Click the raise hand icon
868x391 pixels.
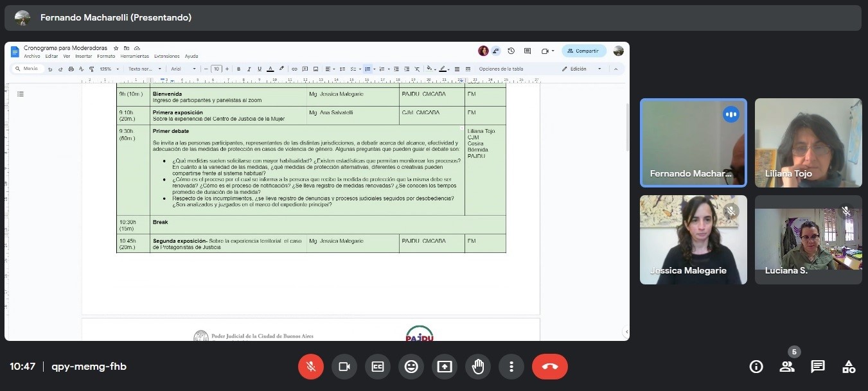(x=478, y=367)
